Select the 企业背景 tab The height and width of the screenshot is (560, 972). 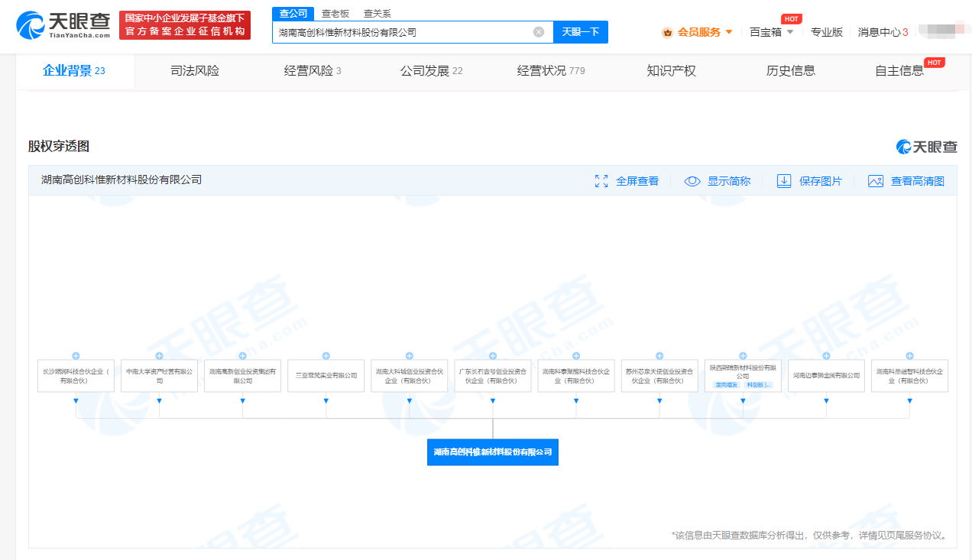[74, 71]
